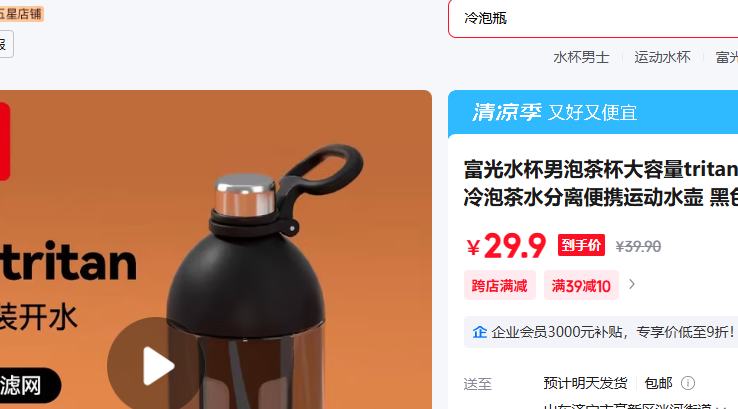Screen dimensions: 738x409
Task: Open the 水杯男士 suggested search link
Action: click(x=581, y=57)
